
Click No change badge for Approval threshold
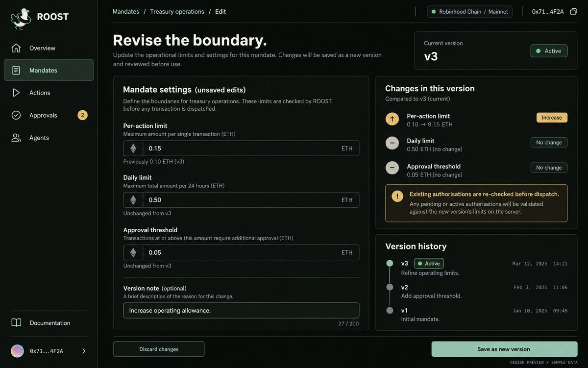549,168
